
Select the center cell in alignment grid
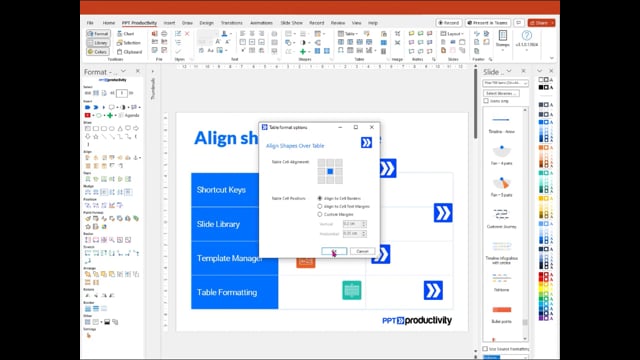click(330, 171)
